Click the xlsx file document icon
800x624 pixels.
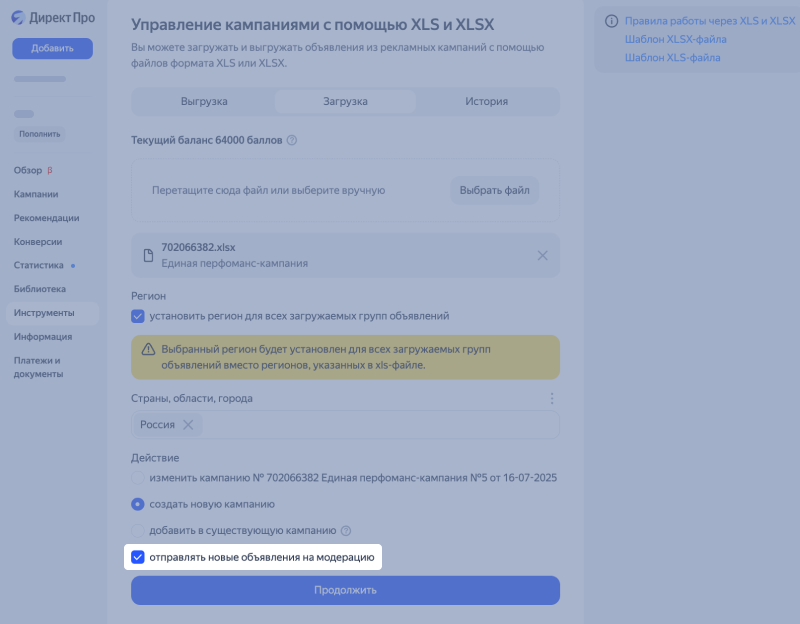tap(148, 255)
